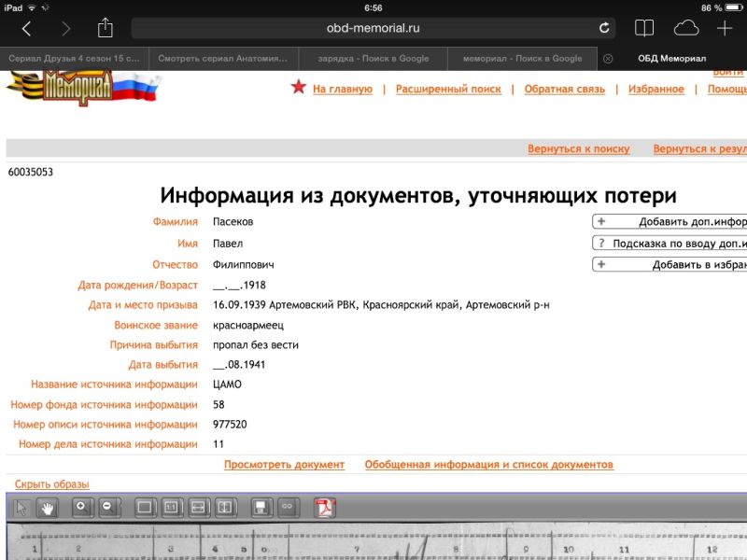Click Добавить в избранное button

pyautogui.click(x=669, y=264)
